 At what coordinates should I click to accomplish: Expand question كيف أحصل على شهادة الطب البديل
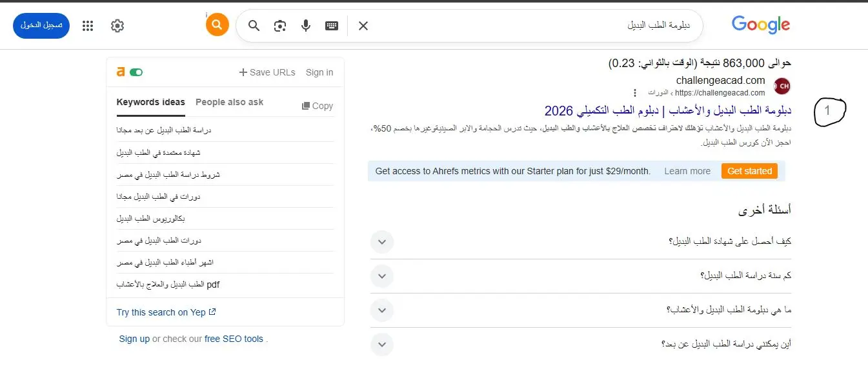pos(581,242)
